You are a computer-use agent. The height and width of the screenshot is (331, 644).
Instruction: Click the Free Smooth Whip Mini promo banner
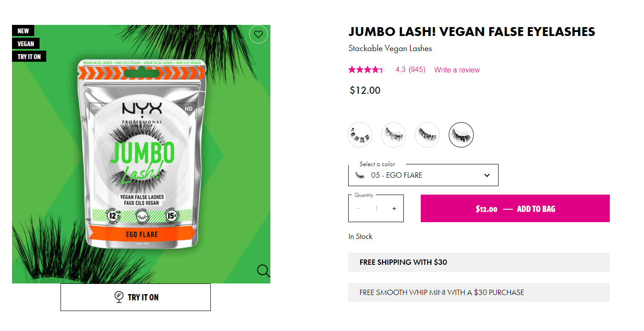tap(479, 292)
